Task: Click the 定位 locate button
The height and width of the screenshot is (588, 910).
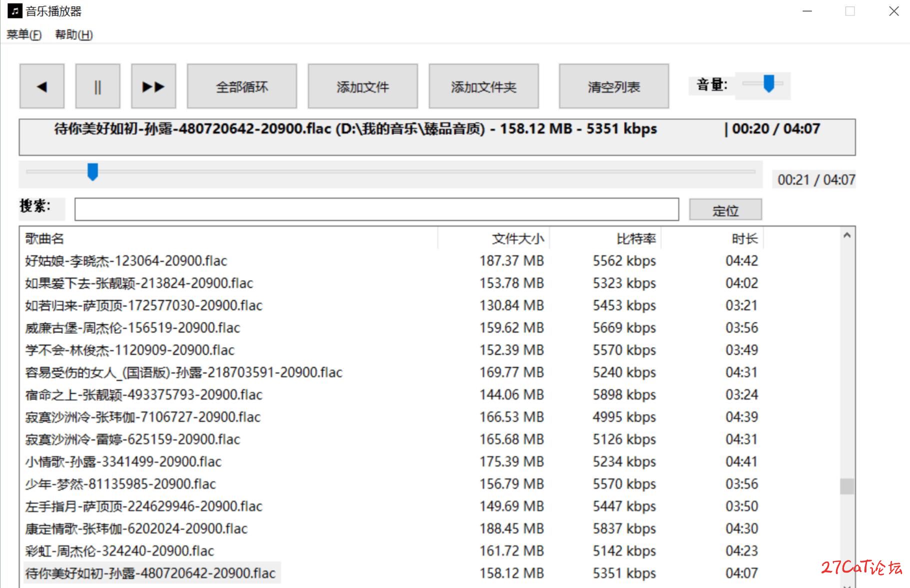Action: [x=725, y=210]
